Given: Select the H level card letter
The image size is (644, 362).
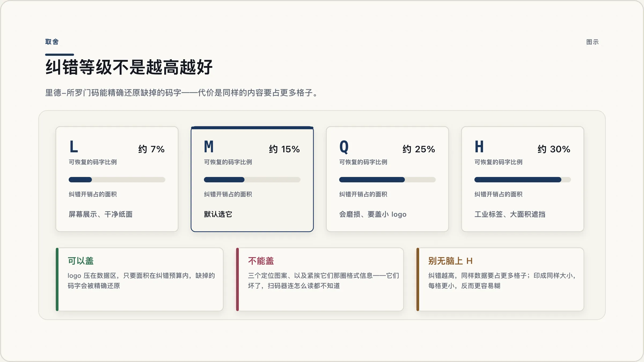Looking at the screenshot, I should coord(479,147).
